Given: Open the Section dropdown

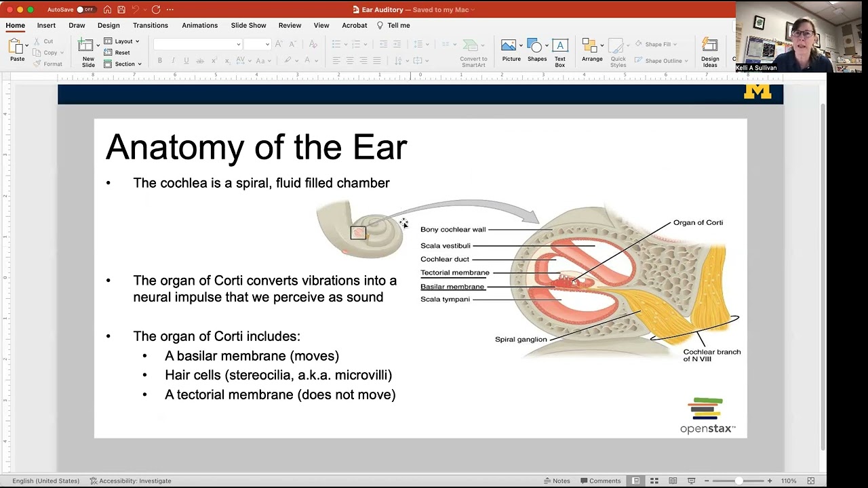Looking at the screenshot, I should coord(123,64).
